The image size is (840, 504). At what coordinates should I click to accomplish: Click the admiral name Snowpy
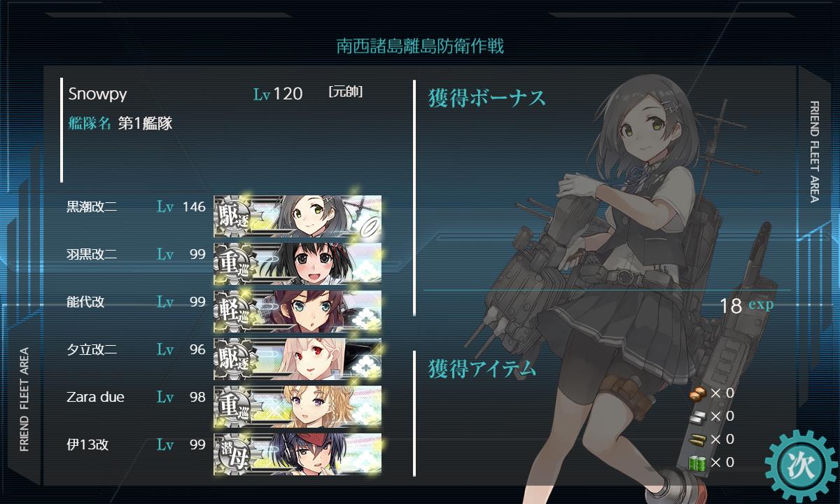98,94
